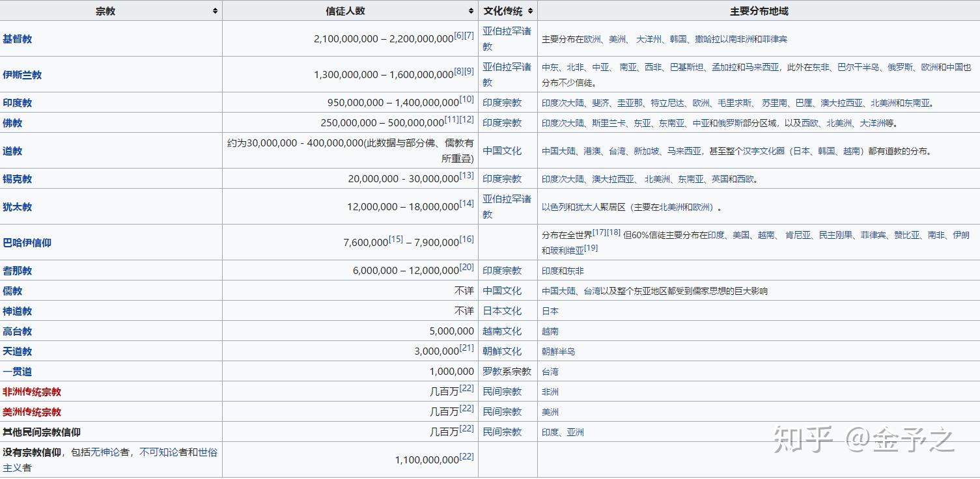Jump to citation [20] for 耆那教
The image size is (980, 479).
pyautogui.click(x=467, y=267)
